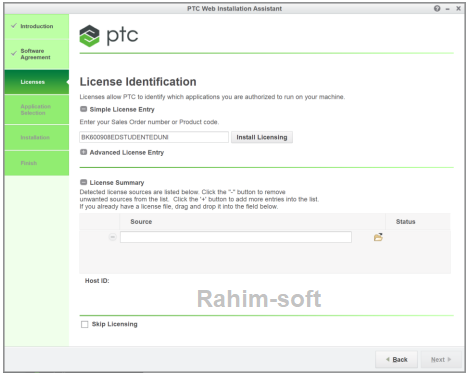Remove the license source with minus icon
Image resolution: width=469 pixels, height=376 pixels.
113,237
